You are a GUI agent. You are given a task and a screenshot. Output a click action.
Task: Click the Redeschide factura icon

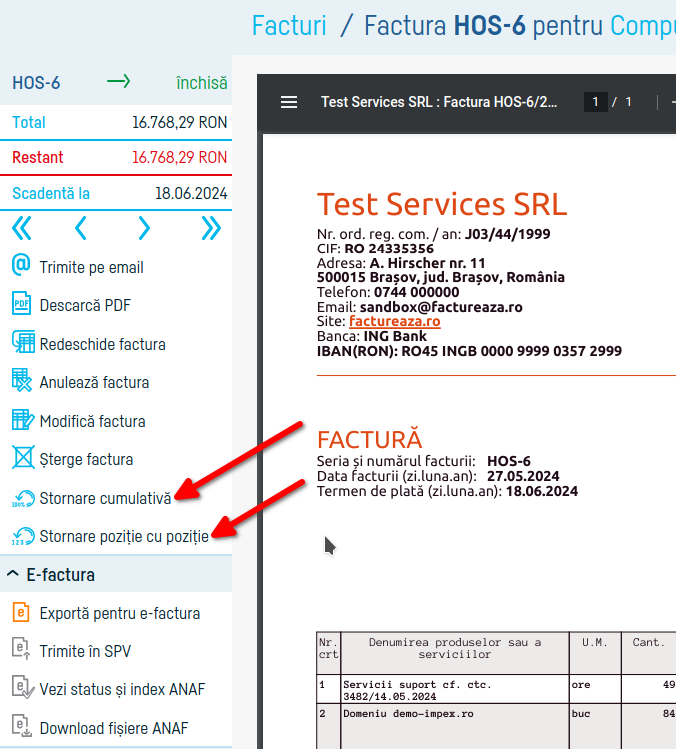22,343
